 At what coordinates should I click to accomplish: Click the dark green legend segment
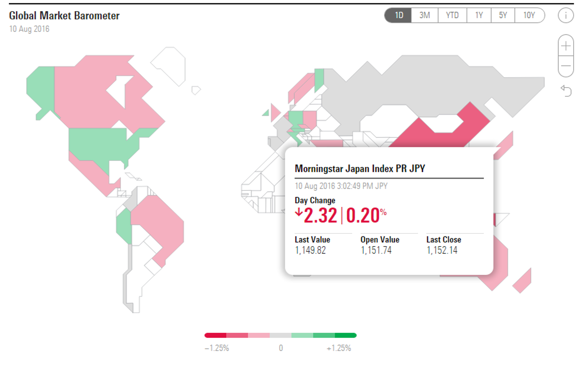[346, 335]
